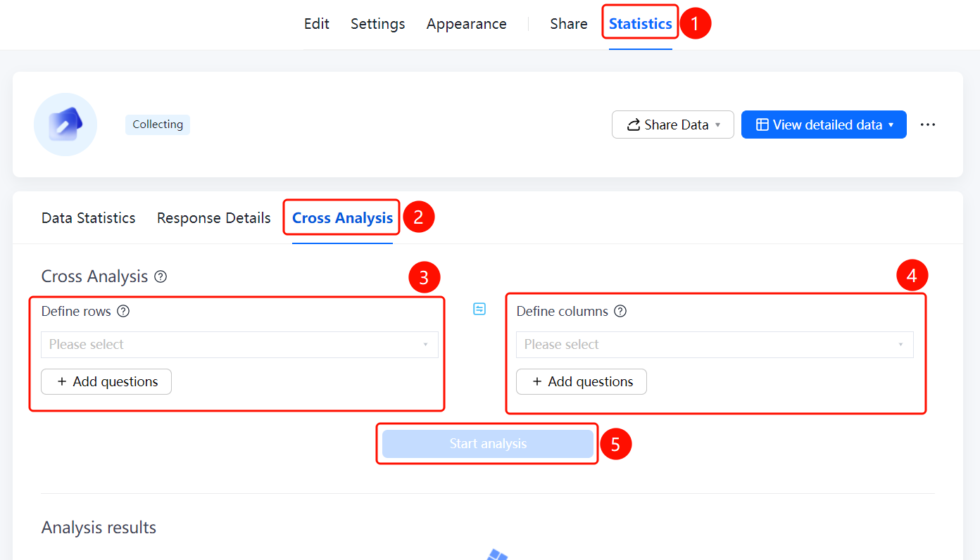This screenshot has height=560, width=980.
Task: Select the Statistics tab
Action: coord(641,24)
